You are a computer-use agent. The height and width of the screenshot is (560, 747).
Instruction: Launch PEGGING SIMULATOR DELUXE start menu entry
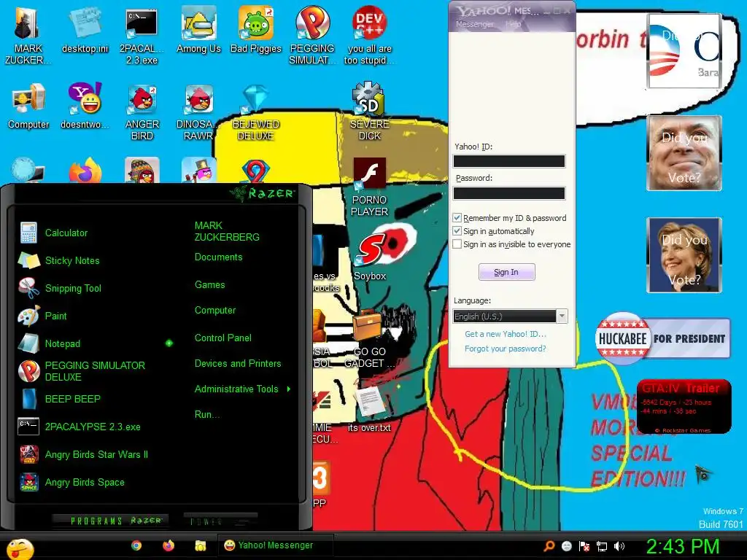click(82, 371)
